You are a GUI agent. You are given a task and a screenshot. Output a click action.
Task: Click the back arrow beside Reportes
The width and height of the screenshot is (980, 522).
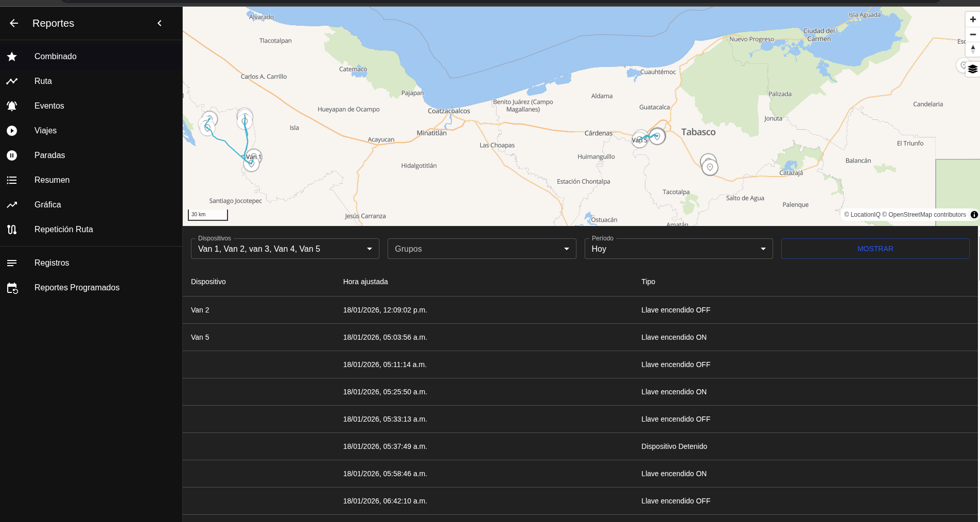click(x=14, y=23)
